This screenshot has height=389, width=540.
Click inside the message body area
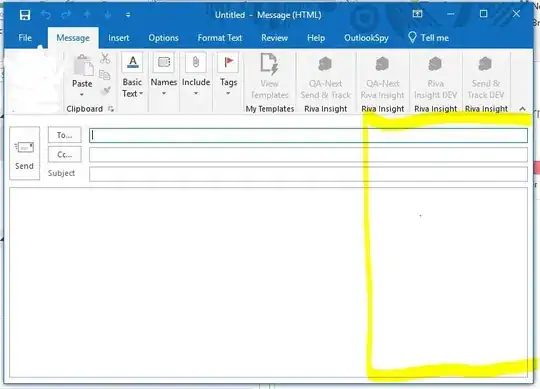coord(268,282)
